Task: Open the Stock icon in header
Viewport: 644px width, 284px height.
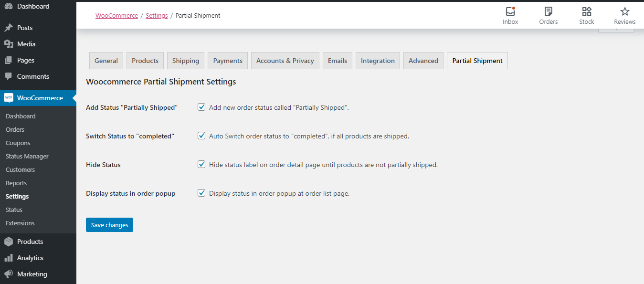Action: [587, 11]
